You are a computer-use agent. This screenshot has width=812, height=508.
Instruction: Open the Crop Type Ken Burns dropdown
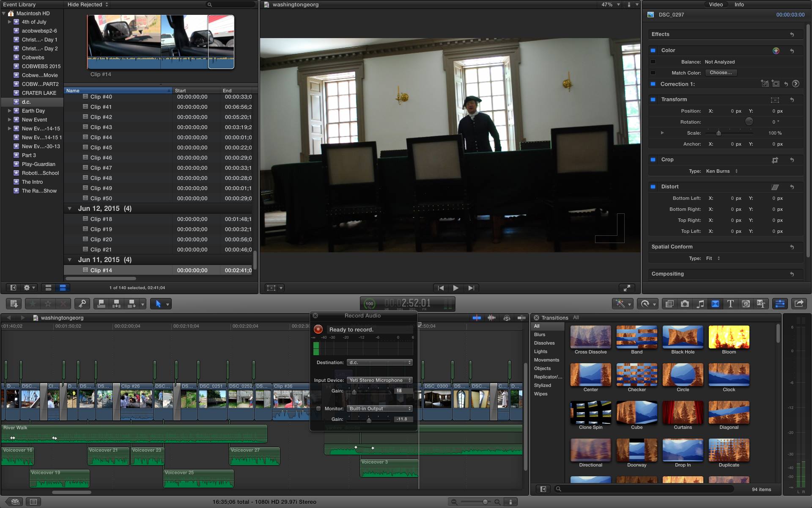pyautogui.click(x=721, y=171)
